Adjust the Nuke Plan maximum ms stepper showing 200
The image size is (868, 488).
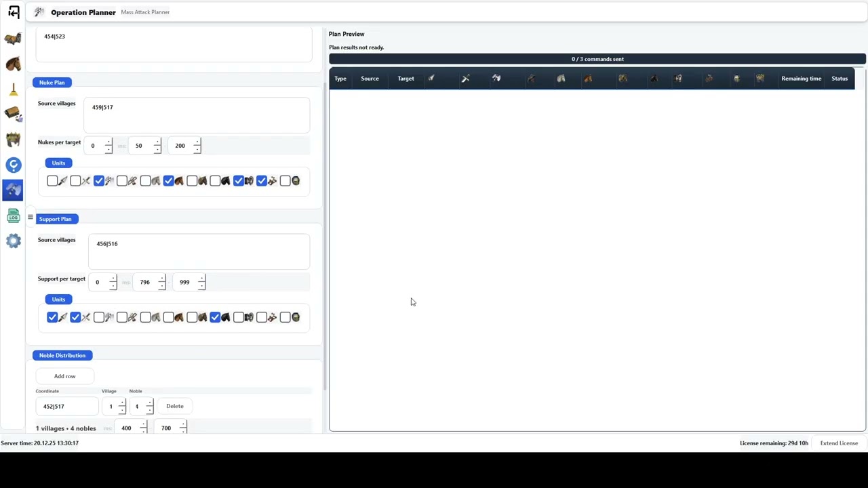pos(185,146)
